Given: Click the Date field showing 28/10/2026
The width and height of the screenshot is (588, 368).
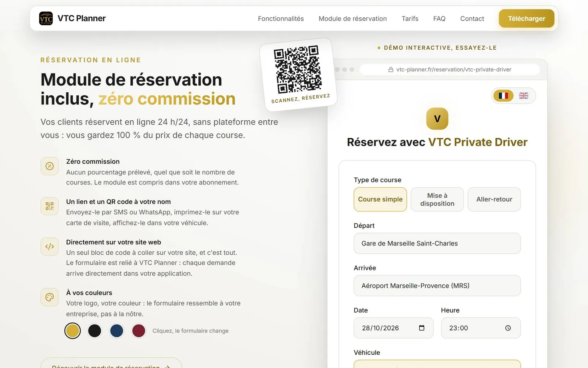Looking at the screenshot, I should tap(394, 328).
